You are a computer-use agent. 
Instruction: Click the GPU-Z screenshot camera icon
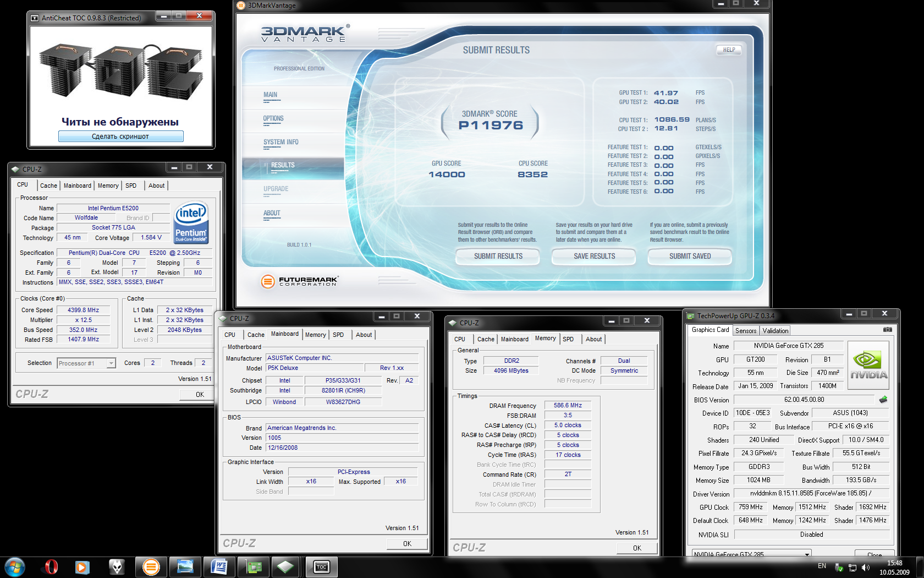(x=887, y=330)
